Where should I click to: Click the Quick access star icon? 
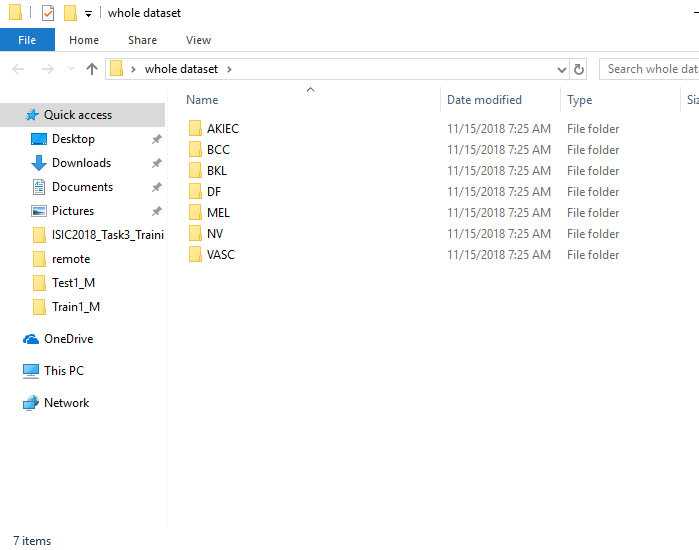[x=32, y=115]
